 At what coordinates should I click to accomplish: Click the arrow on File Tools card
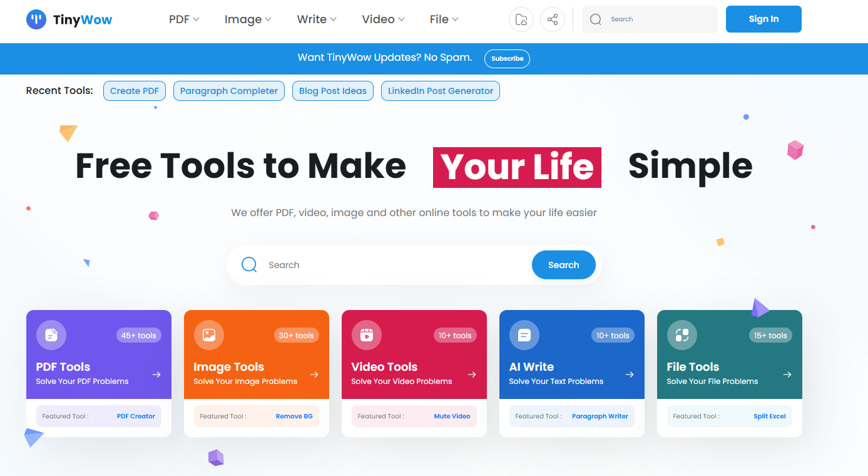point(787,375)
